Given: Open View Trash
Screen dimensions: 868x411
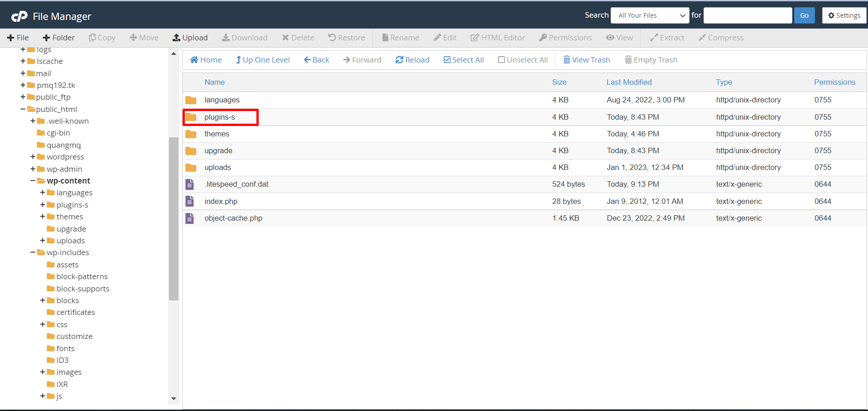Looking at the screenshot, I should (586, 60).
